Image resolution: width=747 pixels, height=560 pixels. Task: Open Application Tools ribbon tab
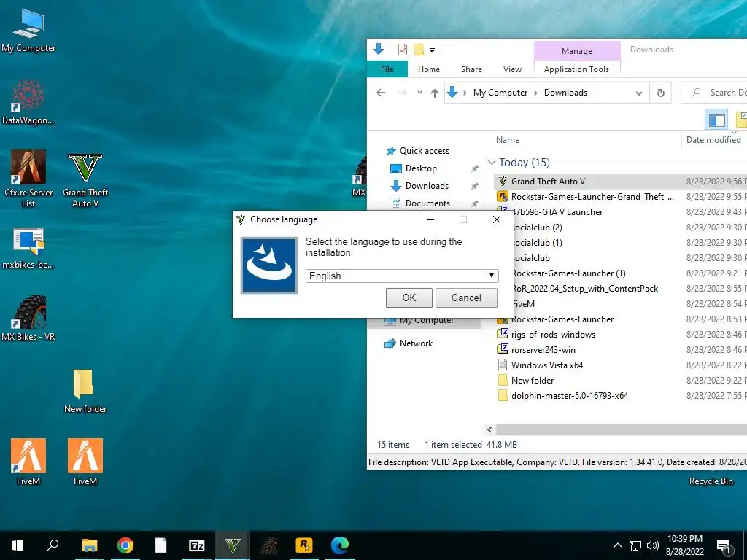point(576,69)
